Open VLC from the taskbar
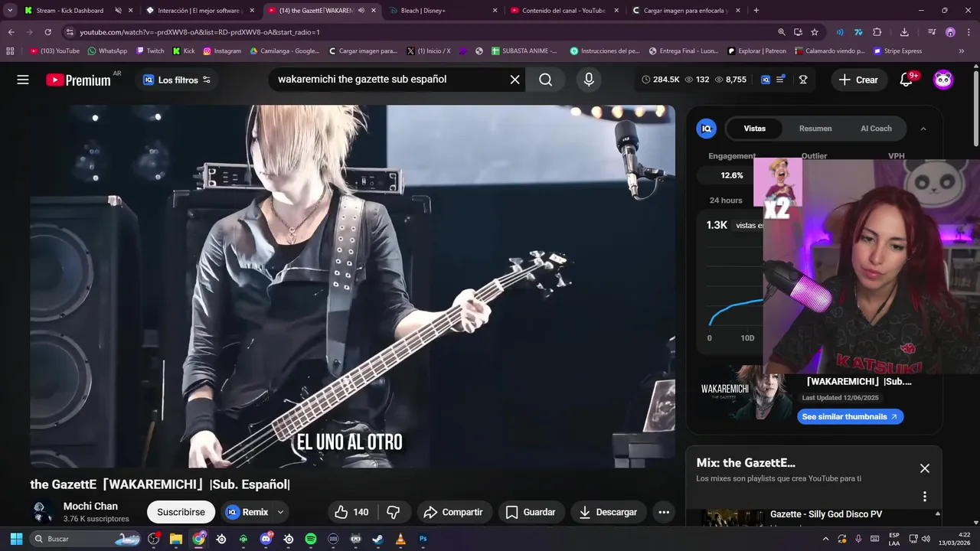 click(x=400, y=539)
